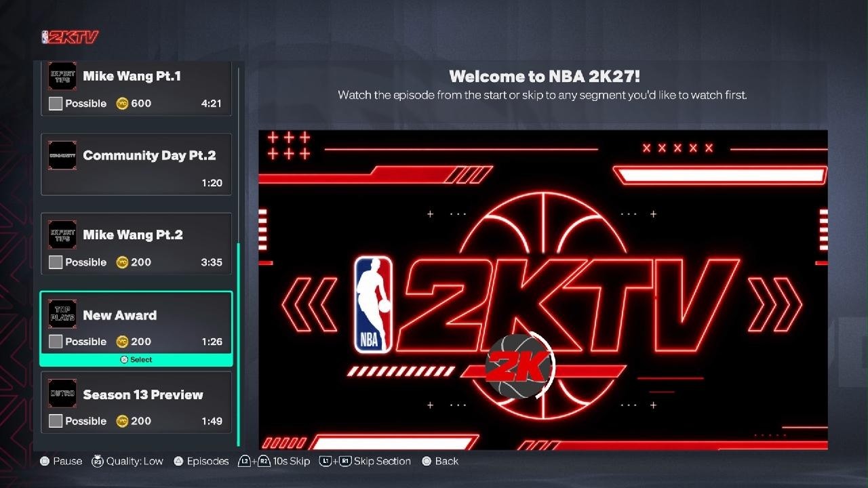868x488 pixels.
Task: Click the Skip Section label
Action: tap(382, 461)
